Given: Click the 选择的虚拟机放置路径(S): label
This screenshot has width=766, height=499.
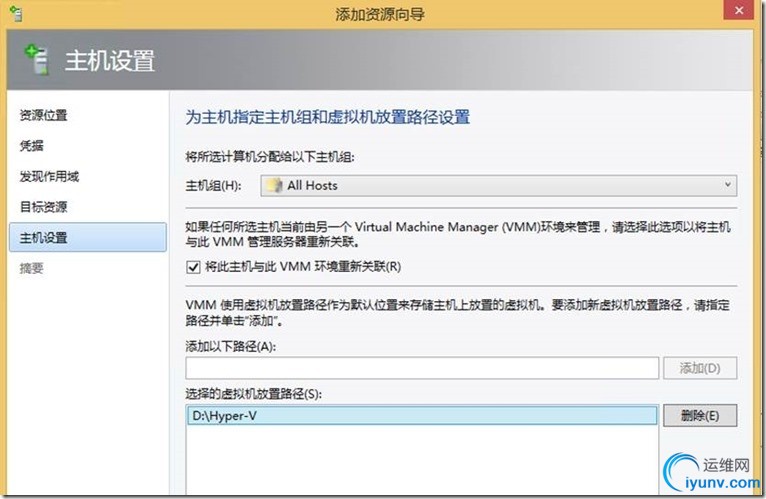Looking at the screenshot, I should tap(254, 394).
